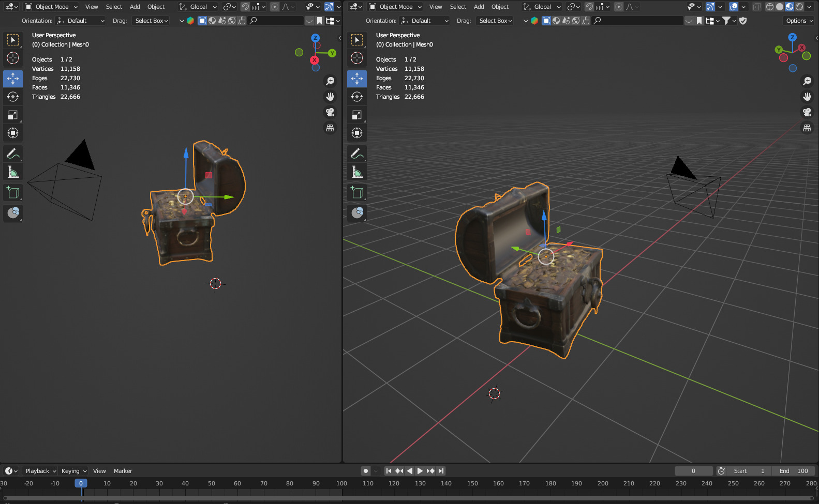Click the End frame field
The image size is (819, 504).
tap(794, 471)
